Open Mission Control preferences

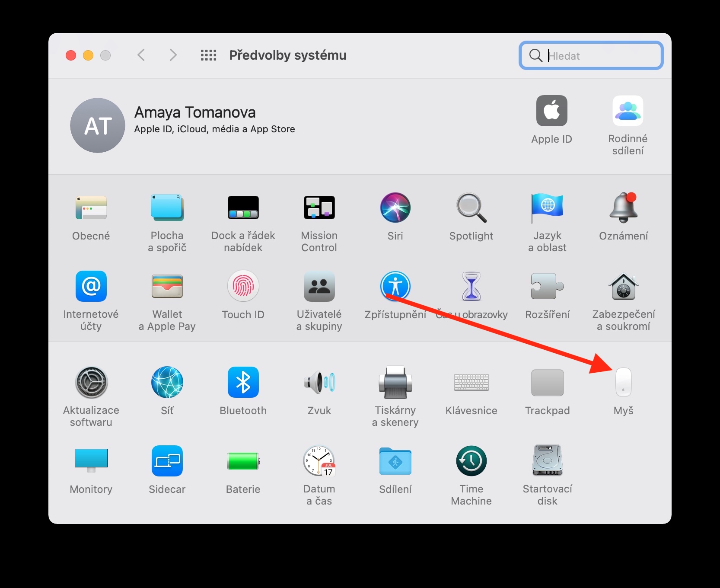point(319,208)
